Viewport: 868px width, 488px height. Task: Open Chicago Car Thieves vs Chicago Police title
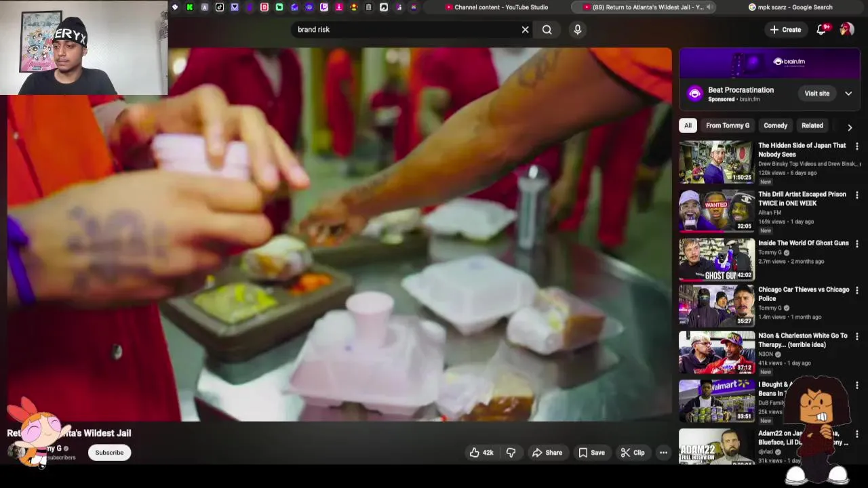point(804,294)
